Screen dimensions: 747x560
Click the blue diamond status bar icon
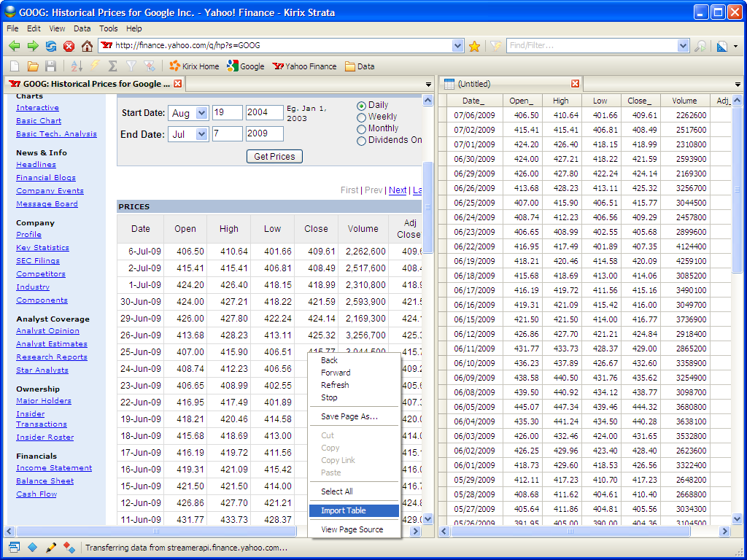point(32,548)
